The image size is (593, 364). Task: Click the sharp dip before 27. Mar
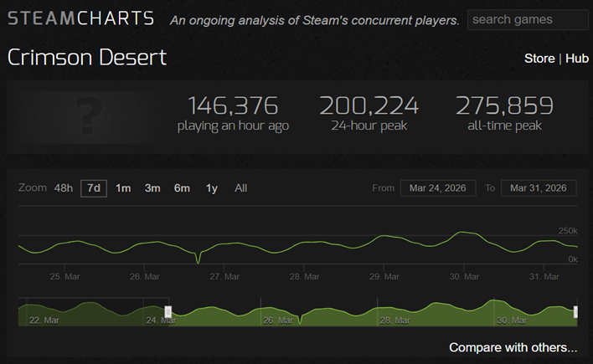199,261
